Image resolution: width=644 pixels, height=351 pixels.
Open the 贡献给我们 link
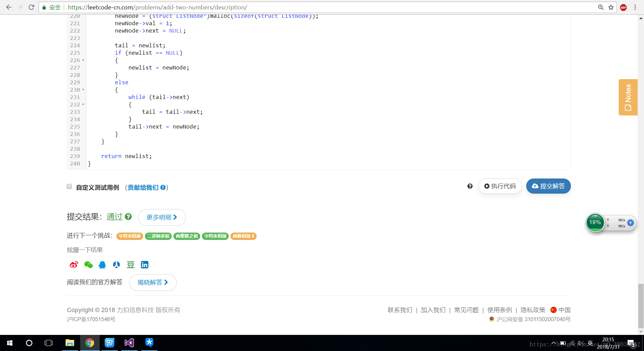(143, 187)
